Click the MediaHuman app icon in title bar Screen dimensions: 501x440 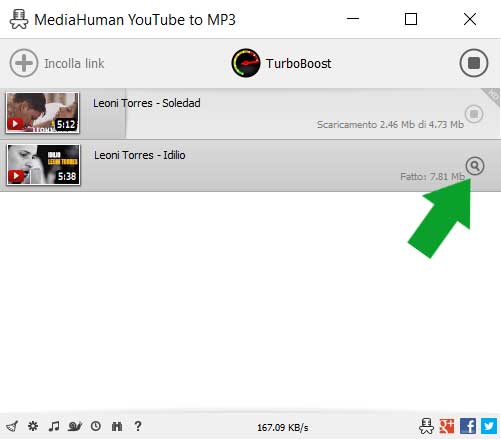point(19,19)
